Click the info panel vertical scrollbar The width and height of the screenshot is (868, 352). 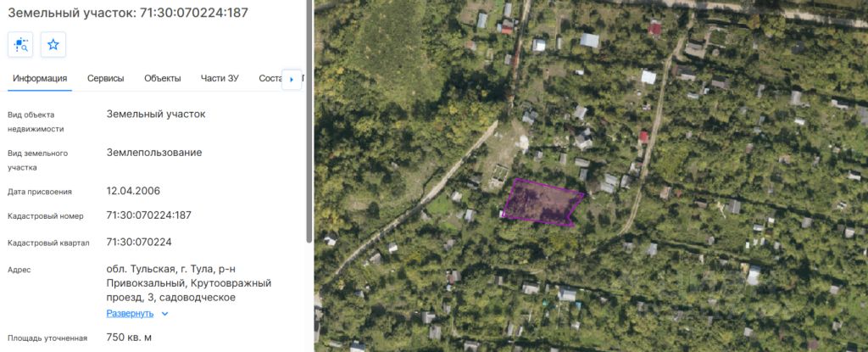pos(309,120)
